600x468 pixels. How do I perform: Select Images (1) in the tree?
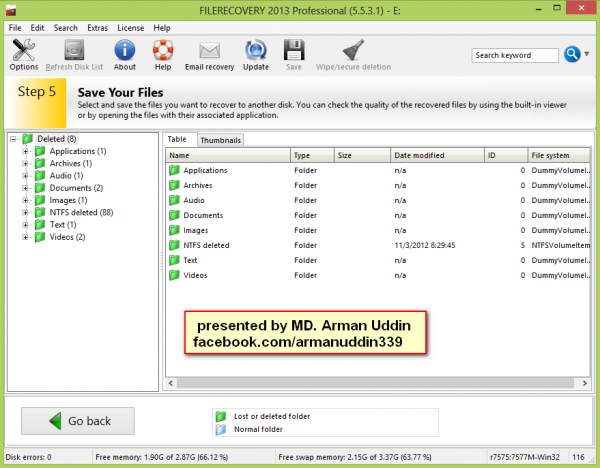(x=68, y=200)
